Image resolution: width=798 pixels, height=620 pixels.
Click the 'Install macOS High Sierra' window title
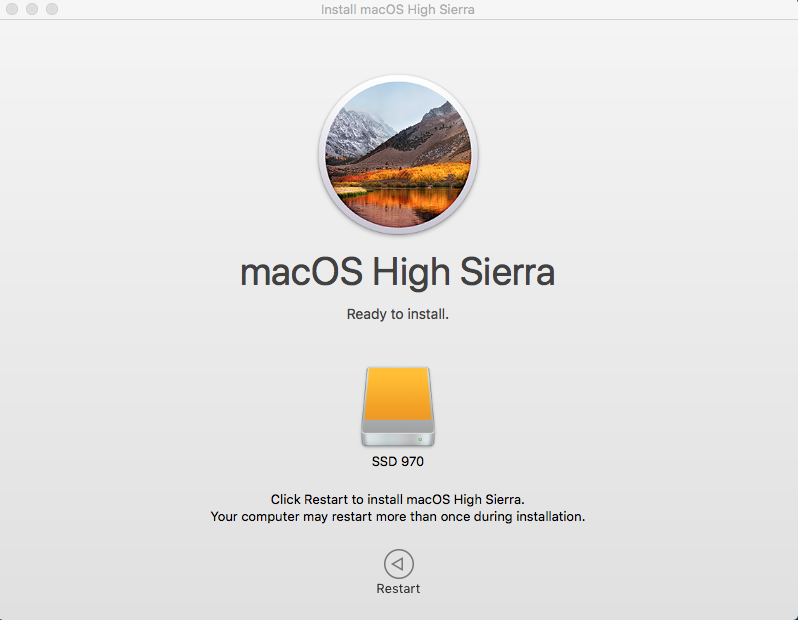click(397, 9)
